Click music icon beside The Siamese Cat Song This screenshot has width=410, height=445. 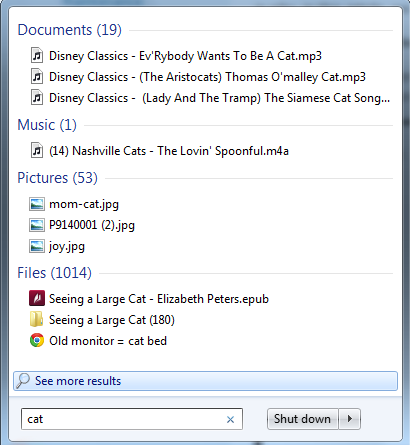tap(37, 98)
